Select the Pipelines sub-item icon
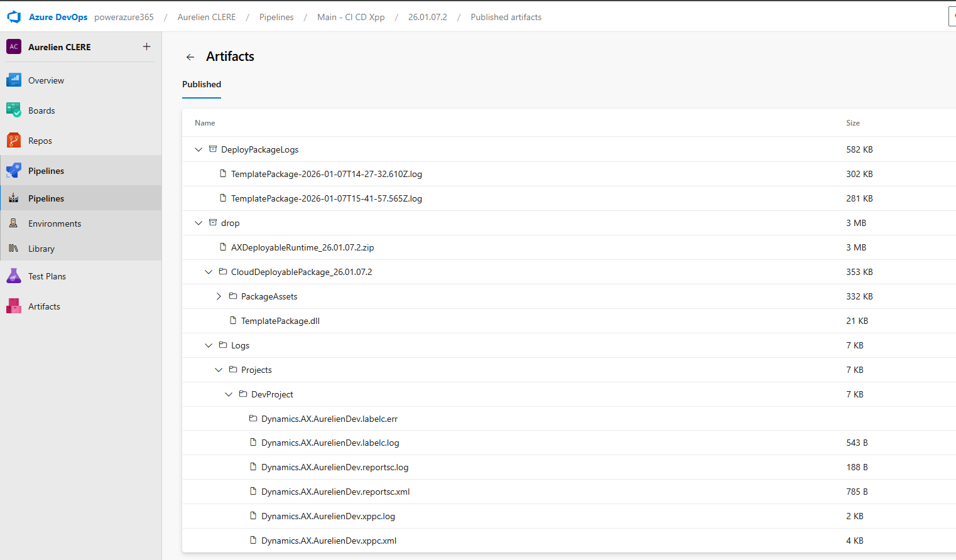 tap(14, 198)
